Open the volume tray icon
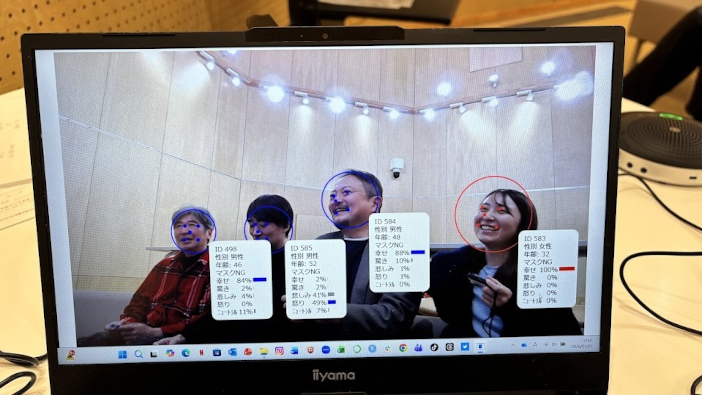 pyautogui.click(x=555, y=344)
